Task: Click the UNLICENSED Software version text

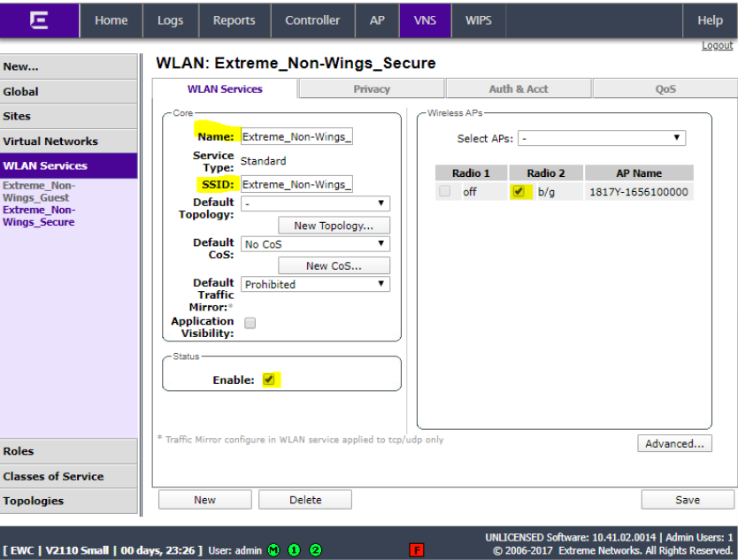Action: coord(571,537)
